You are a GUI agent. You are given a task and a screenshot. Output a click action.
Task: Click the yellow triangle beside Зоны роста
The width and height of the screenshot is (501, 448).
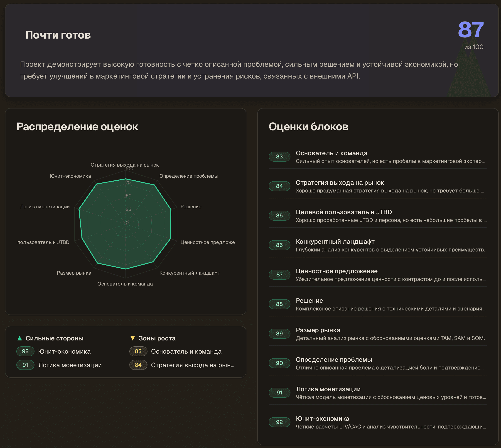pos(132,338)
